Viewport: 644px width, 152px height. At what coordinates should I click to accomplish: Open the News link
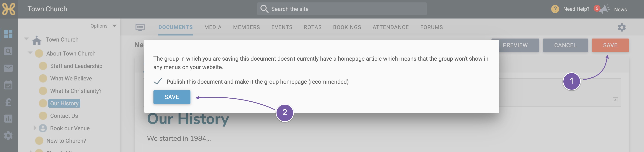[x=620, y=9]
